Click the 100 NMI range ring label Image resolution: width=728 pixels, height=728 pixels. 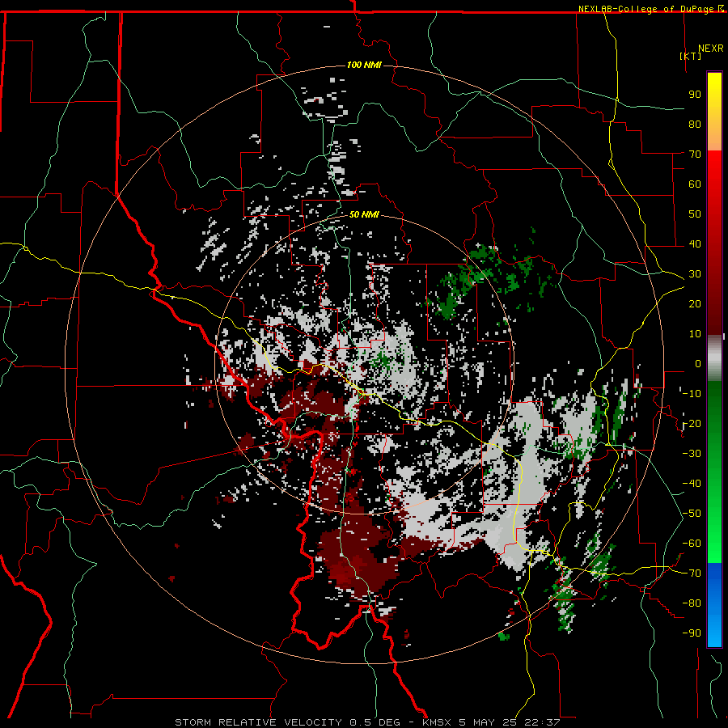[364, 65]
